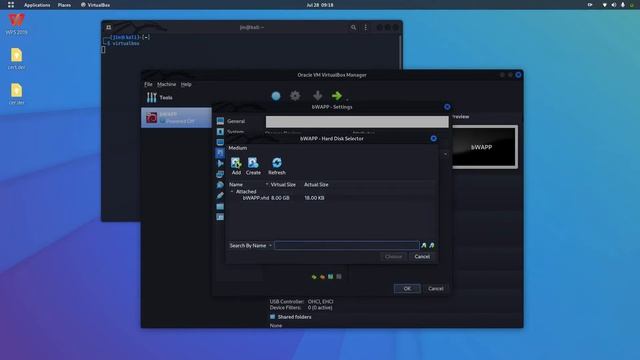
Task: Open the Search By Name dropdown
Action: pos(250,245)
